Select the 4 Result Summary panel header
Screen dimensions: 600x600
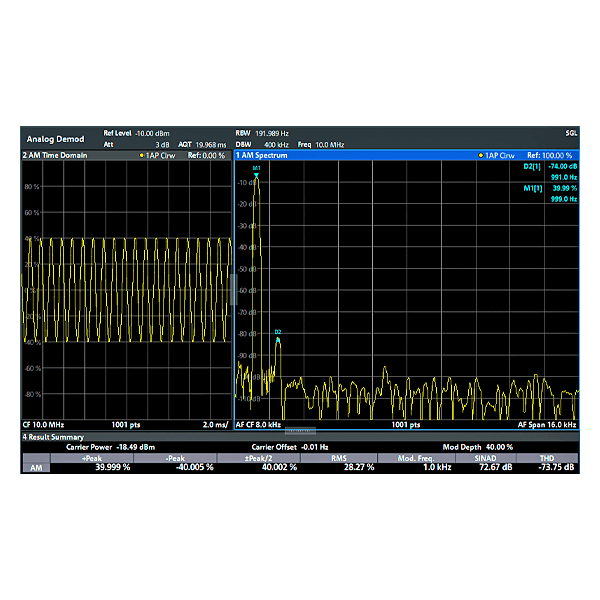point(55,437)
